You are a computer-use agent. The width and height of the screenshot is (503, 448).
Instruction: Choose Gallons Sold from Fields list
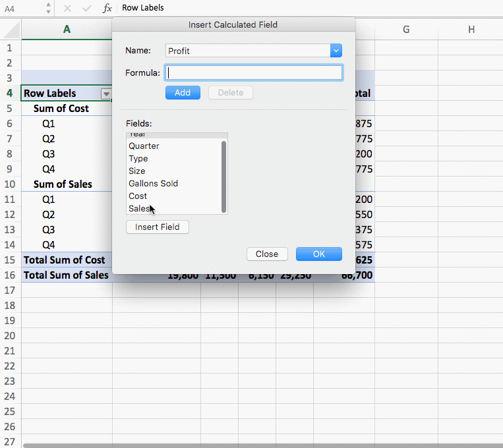(x=153, y=184)
